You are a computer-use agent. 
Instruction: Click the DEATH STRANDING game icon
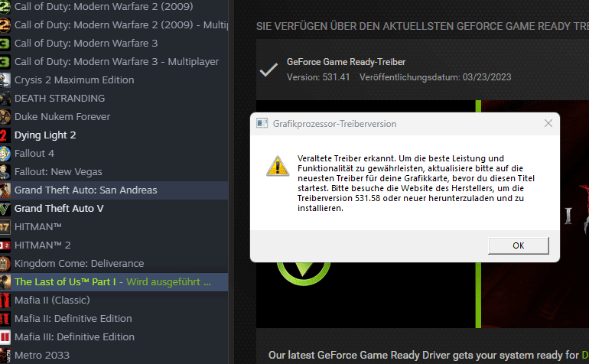[5, 99]
